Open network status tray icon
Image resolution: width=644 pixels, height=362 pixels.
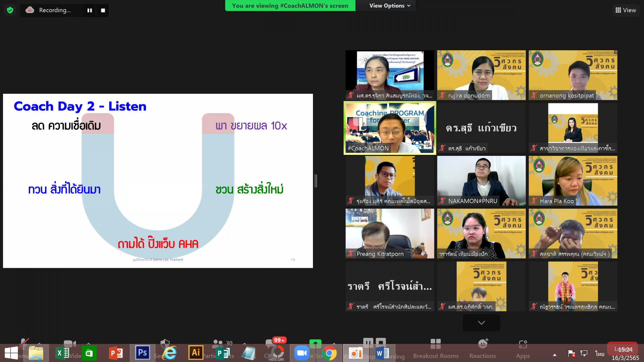pyautogui.click(x=584, y=353)
